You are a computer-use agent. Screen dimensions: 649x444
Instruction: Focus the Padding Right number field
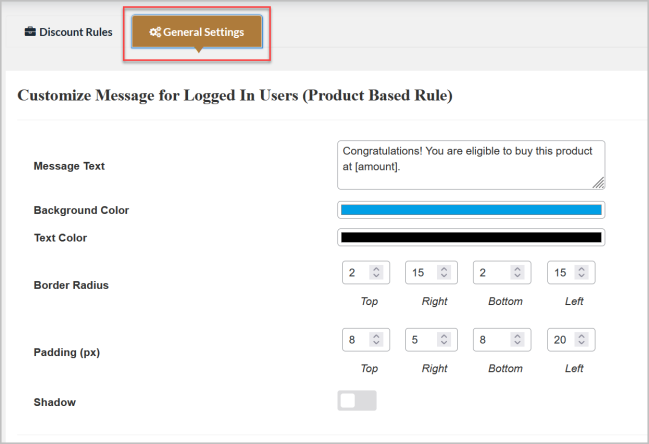[422, 340]
